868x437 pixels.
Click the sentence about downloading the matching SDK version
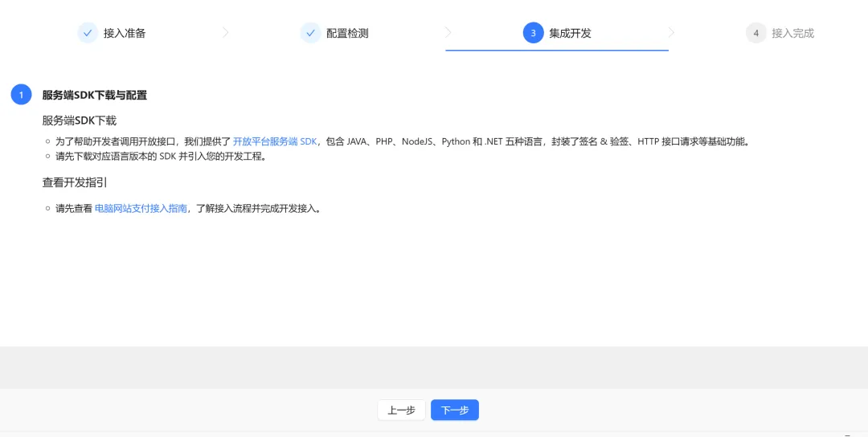pos(161,156)
